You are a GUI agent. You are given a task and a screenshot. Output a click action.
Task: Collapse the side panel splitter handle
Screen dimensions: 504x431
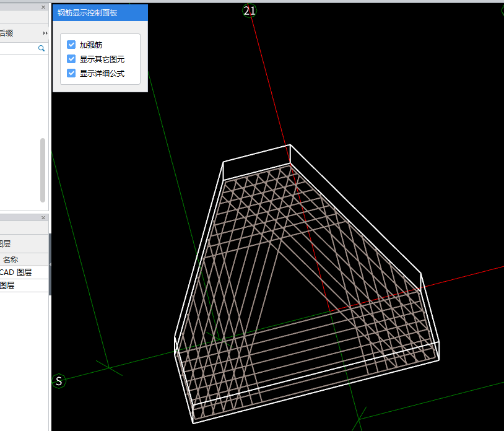(x=50, y=264)
